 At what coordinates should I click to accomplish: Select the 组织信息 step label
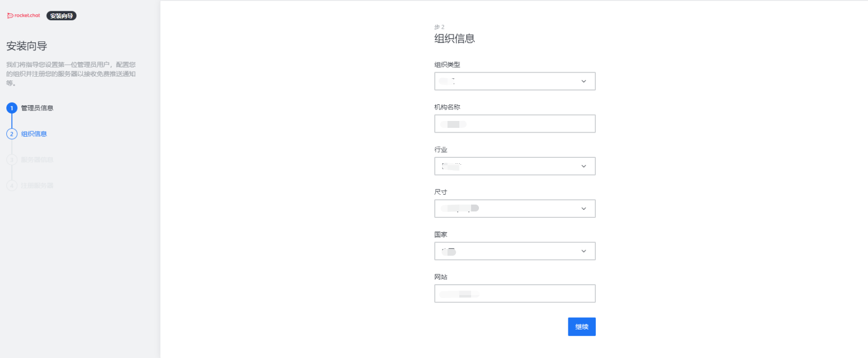coord(33,133)
